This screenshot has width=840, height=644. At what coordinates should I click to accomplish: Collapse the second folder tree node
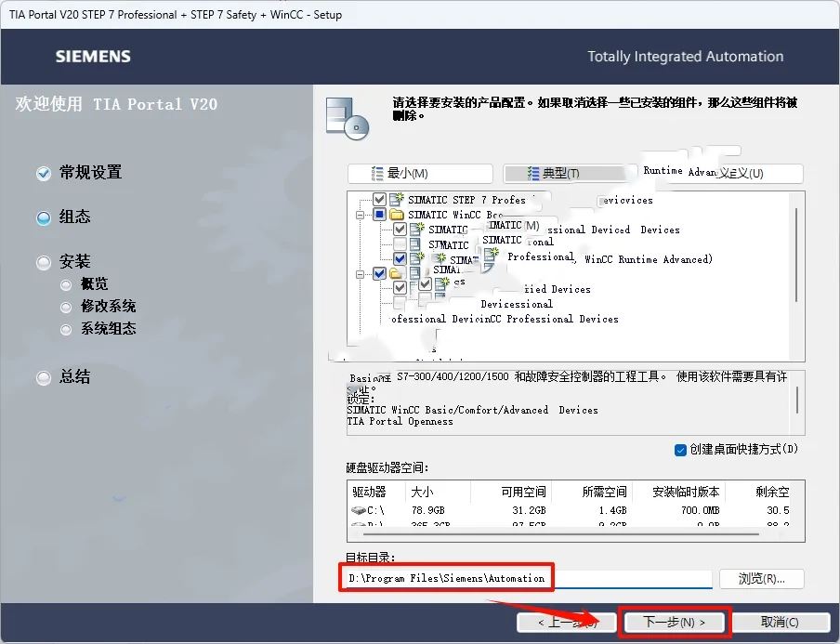click(361, 274)
